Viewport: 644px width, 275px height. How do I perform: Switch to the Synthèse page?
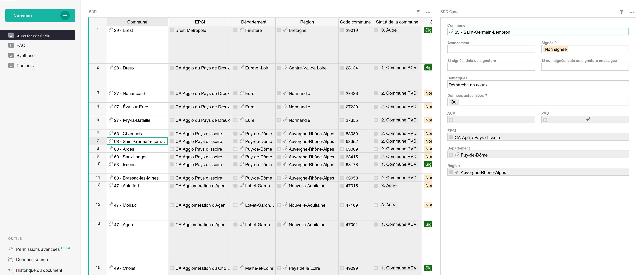pos(25,55)
